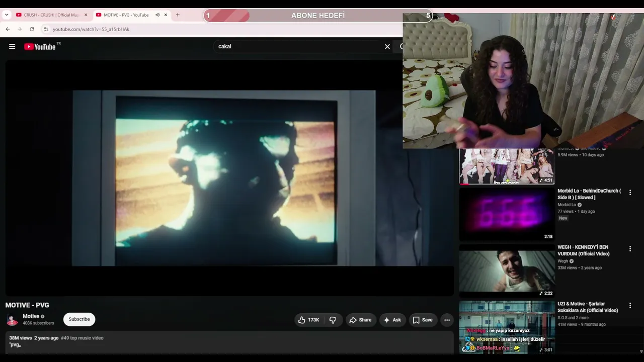Viewport: 644px width, 362px height.
Task: Open UZI & Motive - Şarkılar Sokaklara Ait title
Action: pos(588,307)
